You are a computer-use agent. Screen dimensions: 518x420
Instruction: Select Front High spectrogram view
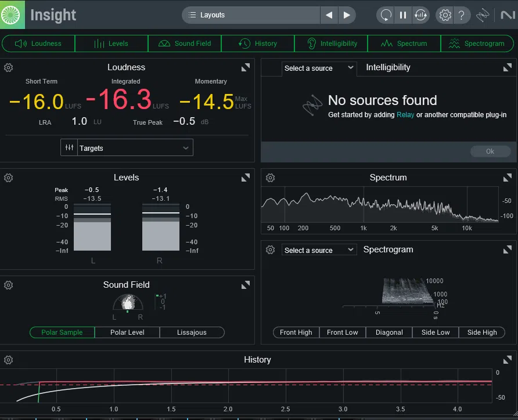296,332
